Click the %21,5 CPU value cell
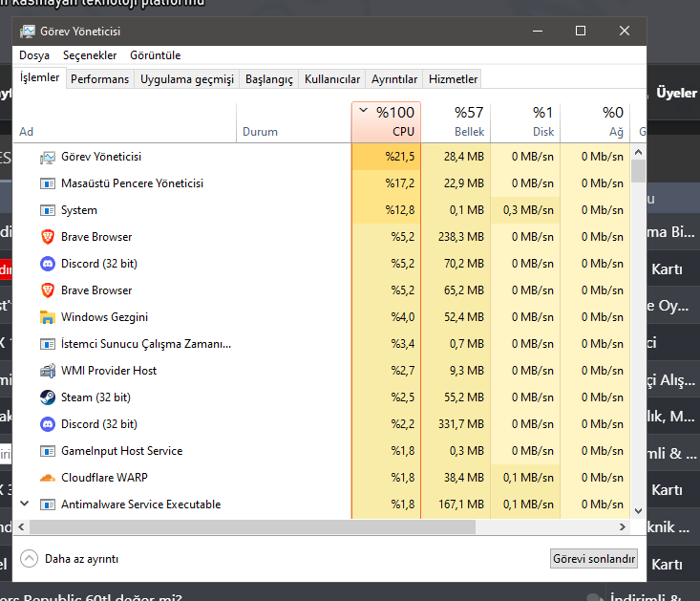This screenshot has height=601, width=700. click(386, 157)
